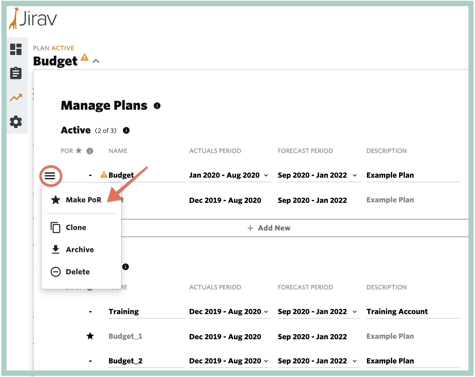Edit 'Training Account' description field
Viewport: 475px width, 377px height.
[413, 312]
